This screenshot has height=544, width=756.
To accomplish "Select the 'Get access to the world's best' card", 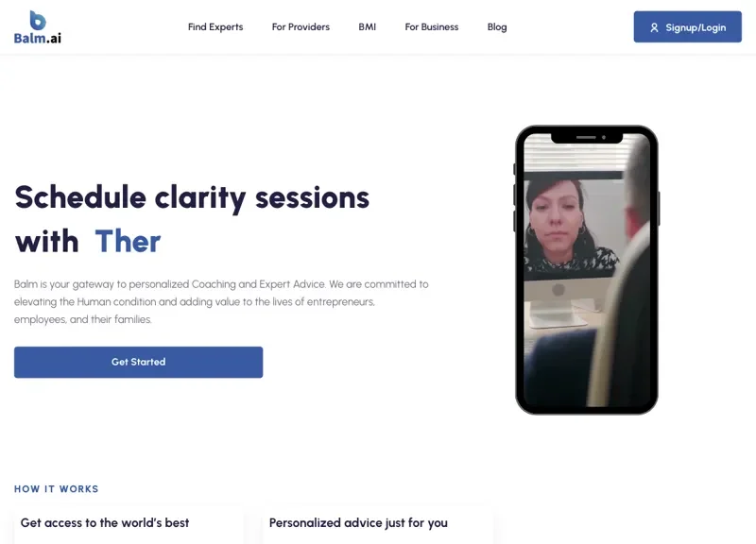I will pyautogui.click(x=129, y=525).
